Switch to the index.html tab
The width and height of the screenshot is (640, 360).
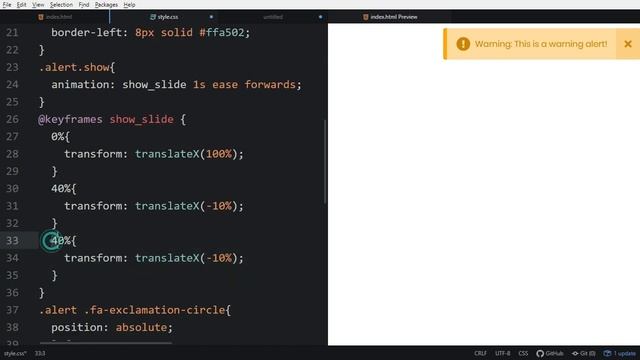55,17
